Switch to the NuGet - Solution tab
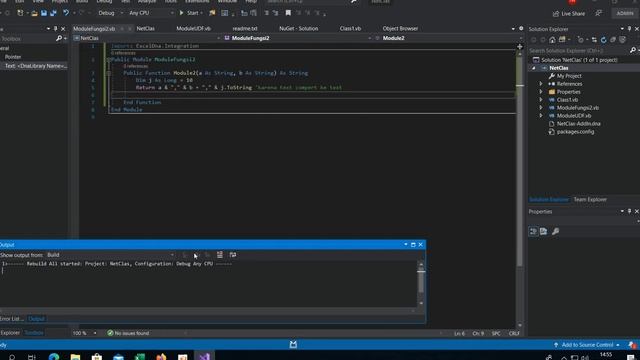Screen dimensions: 640x360 coord(298,29)
